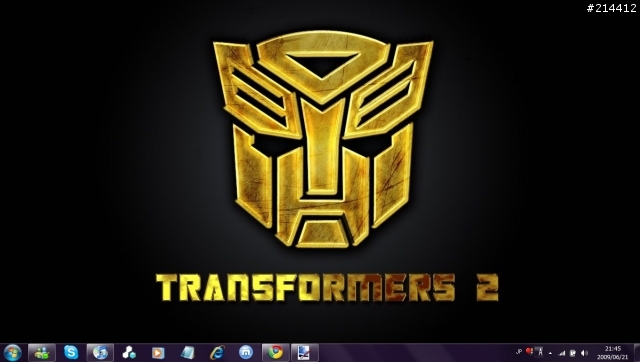Open the volume speaker control
Image resolution: width=640 pixels, height=362 pixels.
point(584,353)
